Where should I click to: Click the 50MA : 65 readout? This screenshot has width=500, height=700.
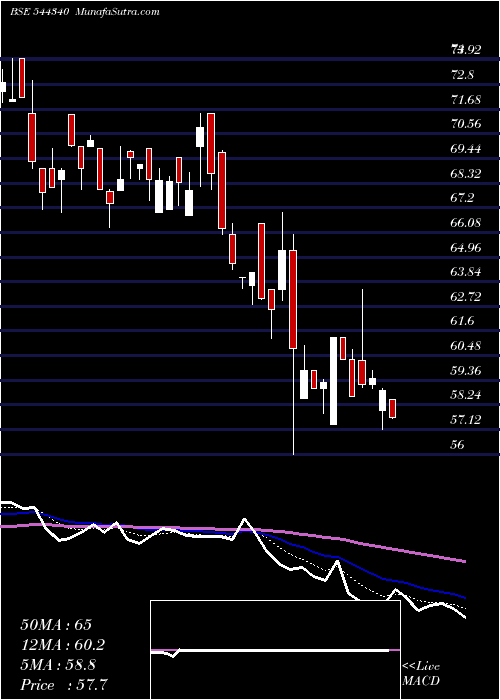(x=56, y=625)
